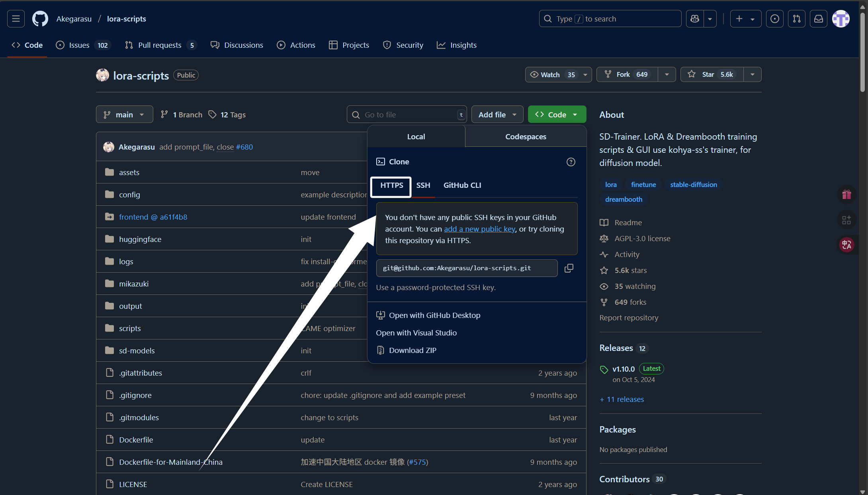The image size is (868, 495).
Task: View the 1 Branch link
Action: pyautogui.click(x=182, y=115)
